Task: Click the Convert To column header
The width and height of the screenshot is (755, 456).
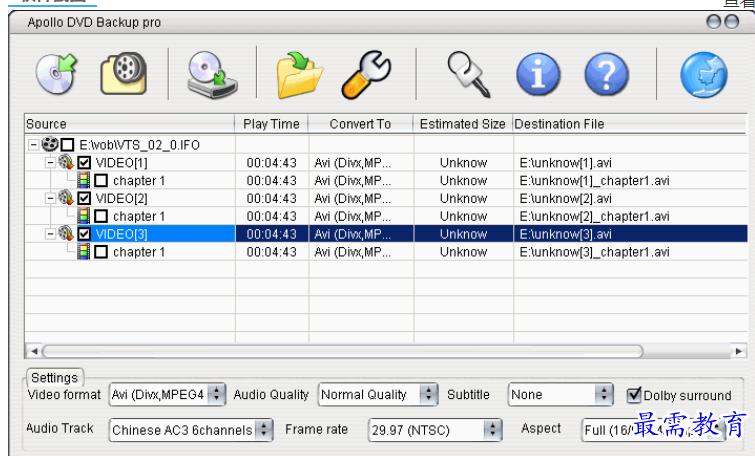Action: click(x=361, y=124)
